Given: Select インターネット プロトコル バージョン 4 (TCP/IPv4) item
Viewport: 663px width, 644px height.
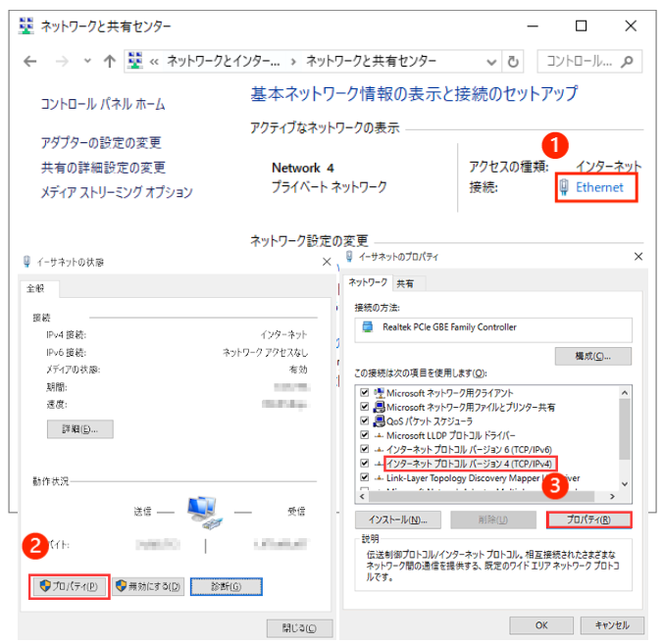Looking at the screenshot, I should coord(470,464).
